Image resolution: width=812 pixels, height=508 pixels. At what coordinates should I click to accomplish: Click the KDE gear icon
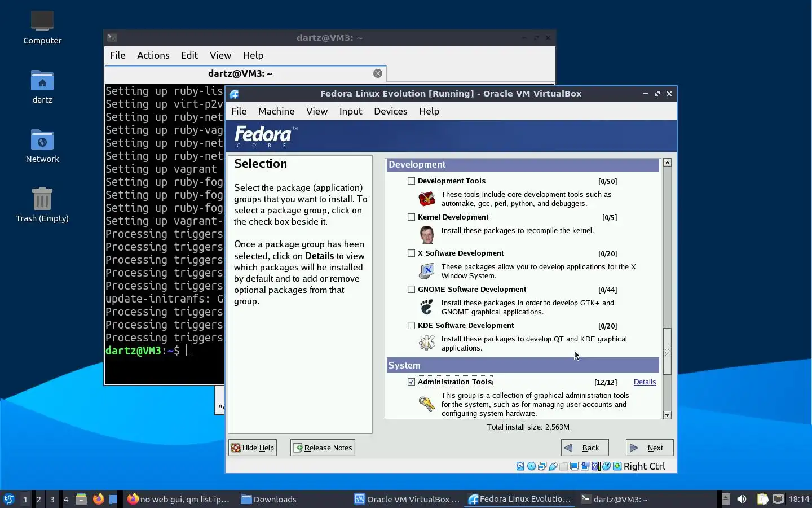[x=427, y=343]
